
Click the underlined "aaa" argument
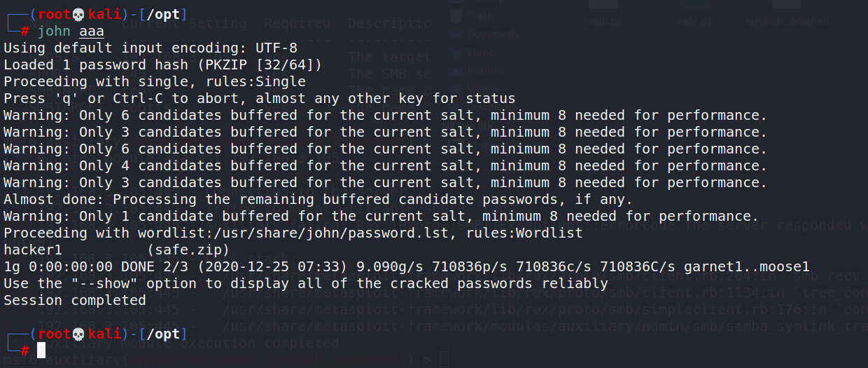coord(92,32)
